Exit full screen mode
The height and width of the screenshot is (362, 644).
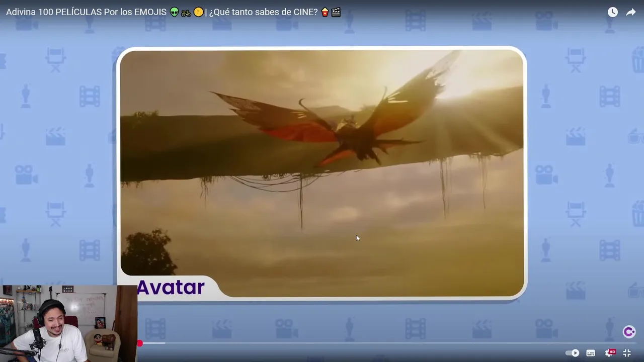coord(627,353)
